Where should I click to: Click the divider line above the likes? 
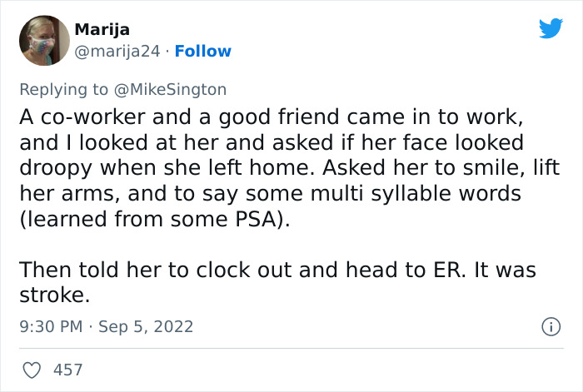[x=291, y=349]
